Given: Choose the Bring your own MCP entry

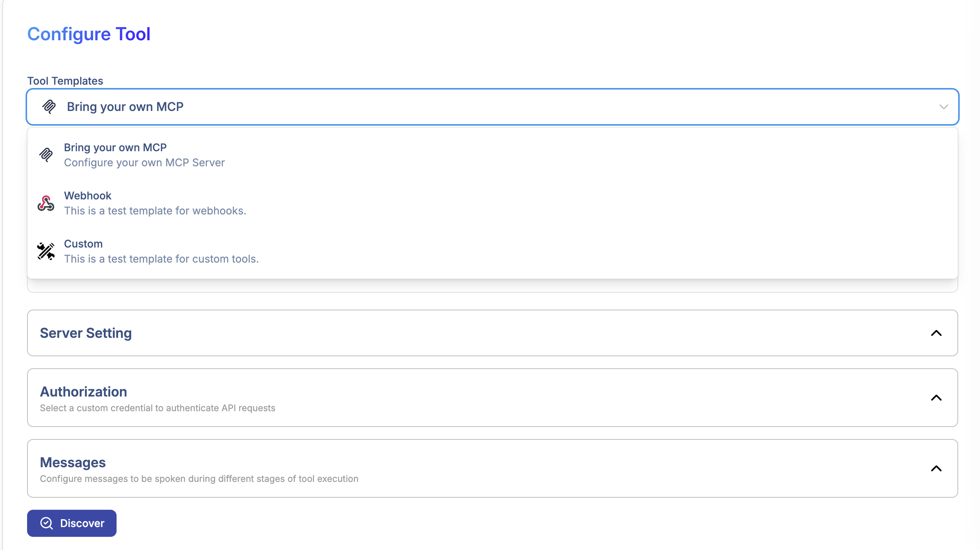Looking at the screenshot, I should (x=144, y=155).
